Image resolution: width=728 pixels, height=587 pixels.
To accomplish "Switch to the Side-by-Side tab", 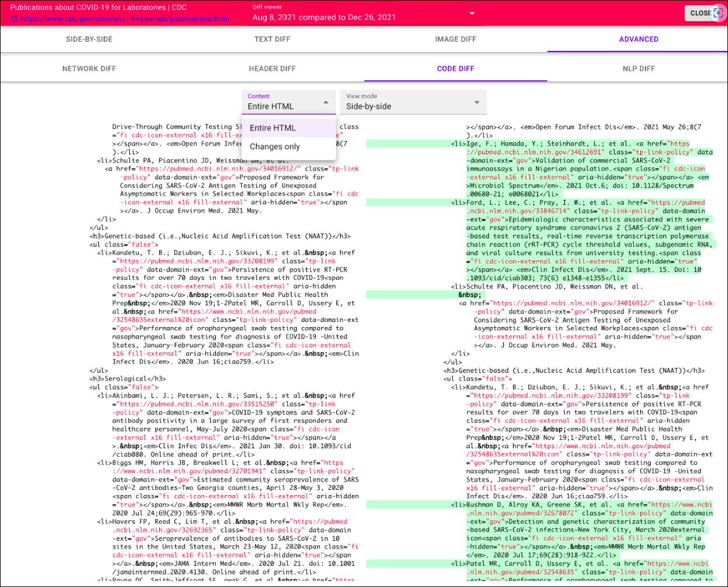I will [89, 39].
